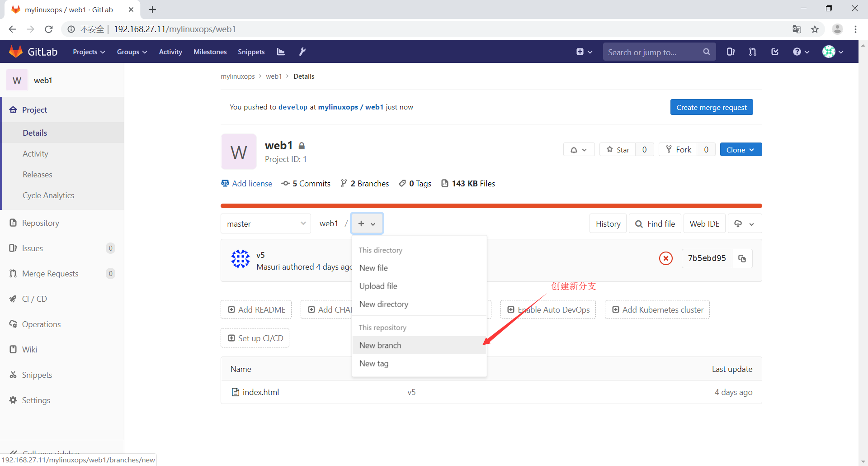Choose New branch from dropdown

[x=419, y=345]
